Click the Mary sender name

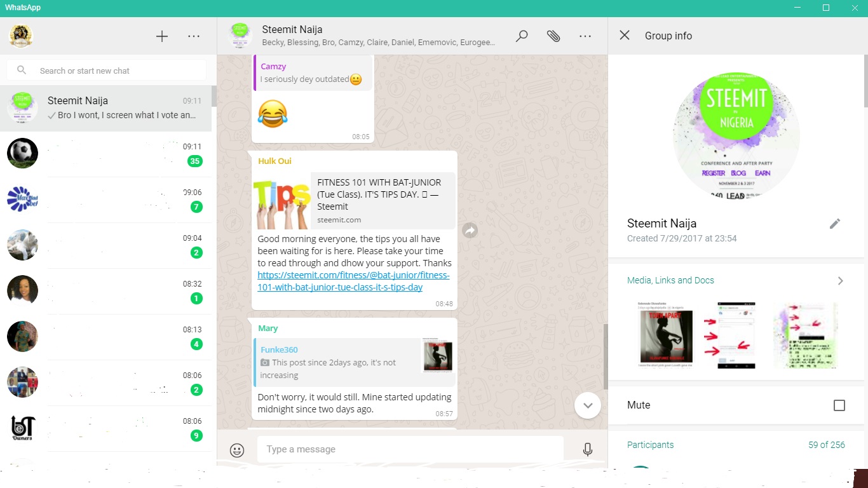coord(268,329)
